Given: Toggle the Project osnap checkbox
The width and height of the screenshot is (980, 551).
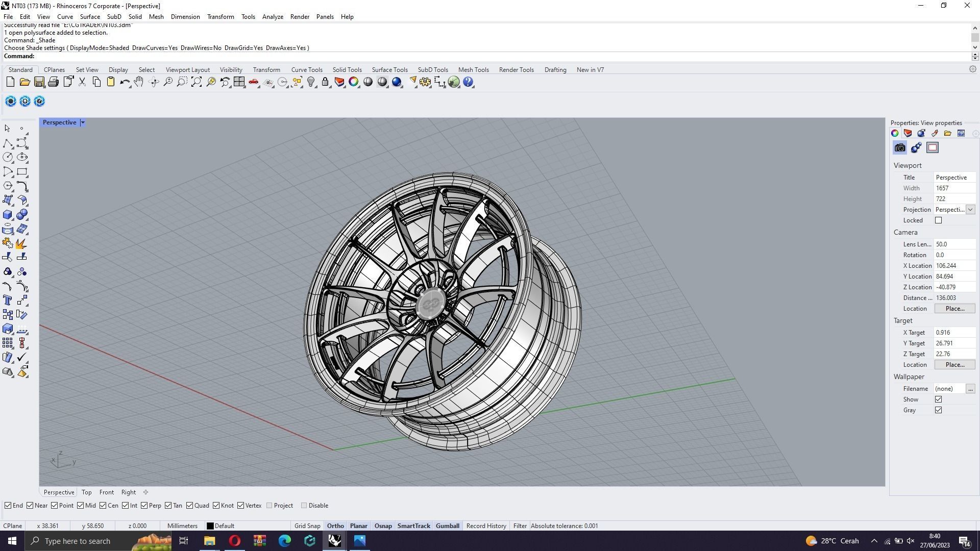Looking at the screenshot, I should pyautogui.click(x=269, y=506).
